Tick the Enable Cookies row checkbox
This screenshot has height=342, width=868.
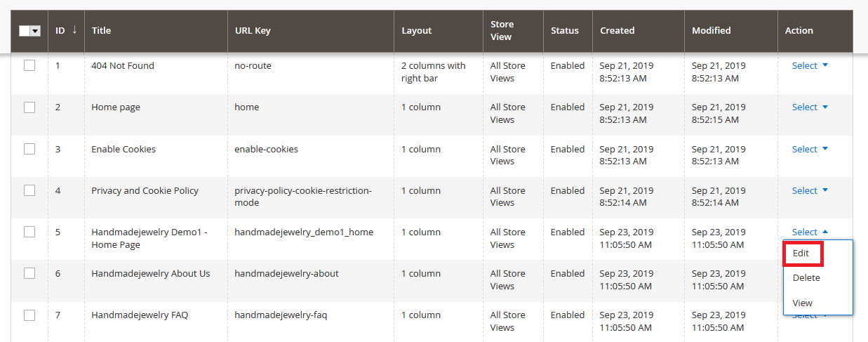pos(29,149)
